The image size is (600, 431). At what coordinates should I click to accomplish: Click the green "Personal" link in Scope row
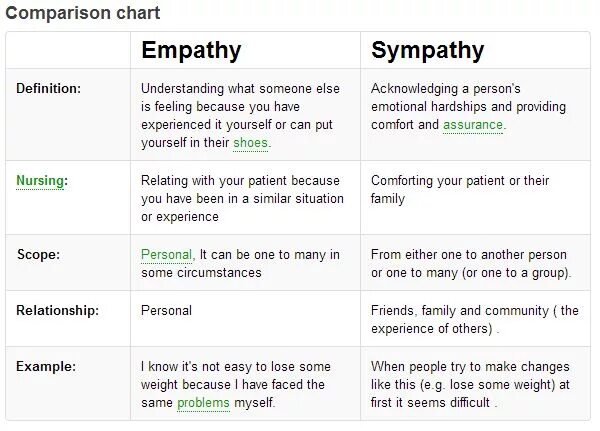tap(166, 255)
